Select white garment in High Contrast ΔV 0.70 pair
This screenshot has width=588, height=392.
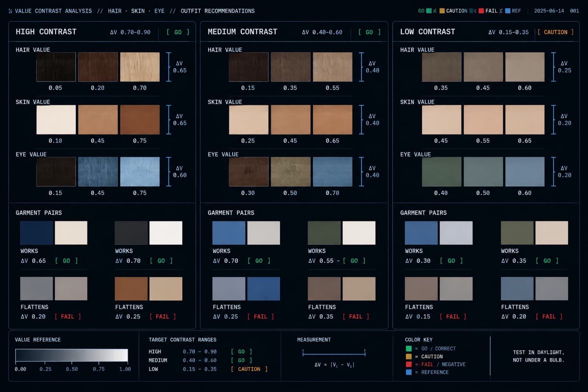point(166,233)
